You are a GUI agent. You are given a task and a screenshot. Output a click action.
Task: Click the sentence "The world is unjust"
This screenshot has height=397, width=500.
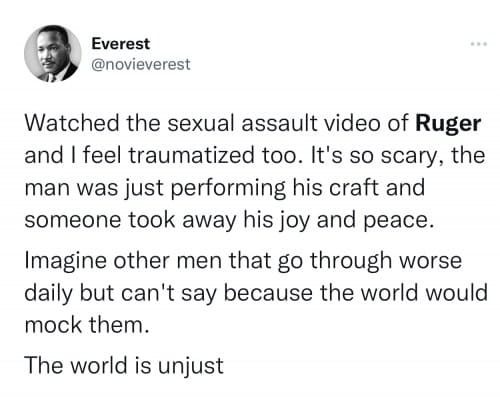click(x=124, y=366)
